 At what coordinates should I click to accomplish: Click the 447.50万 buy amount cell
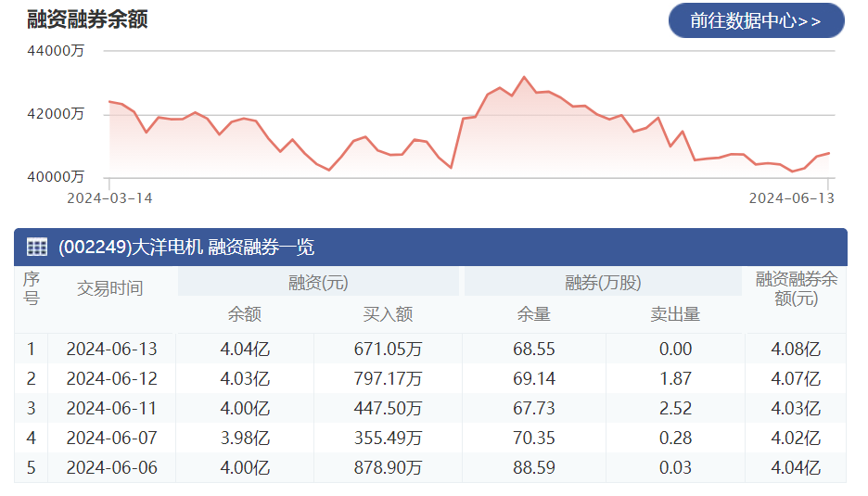pos(388,409)
